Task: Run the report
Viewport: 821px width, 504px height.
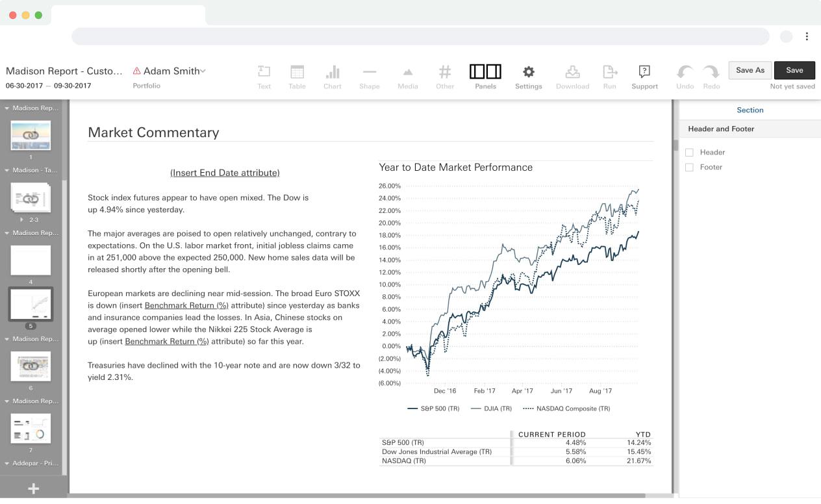Action: [x=609, y=76]
